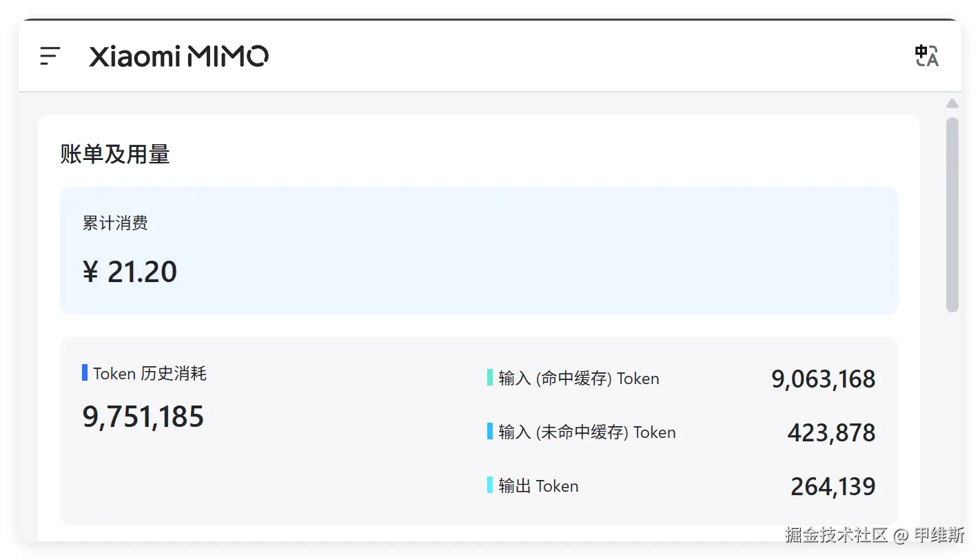
Task: Open the hamburger sidebar menu
Action: click(x=50, y=56)
